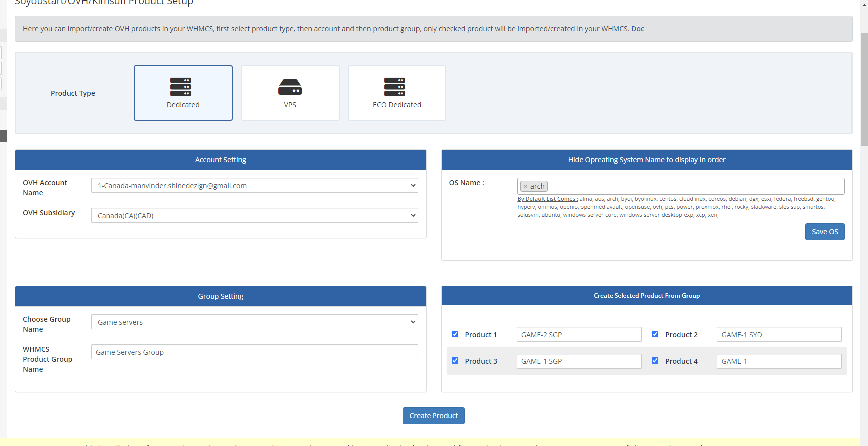Uncheck the Product 4 checkbox
The width and height of the screenshot is (868, 446).
655,361
